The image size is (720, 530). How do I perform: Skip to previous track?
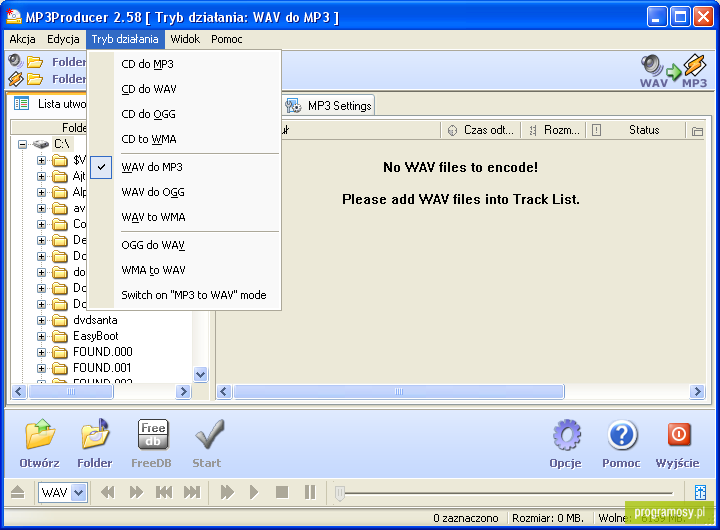coord(164,492)
